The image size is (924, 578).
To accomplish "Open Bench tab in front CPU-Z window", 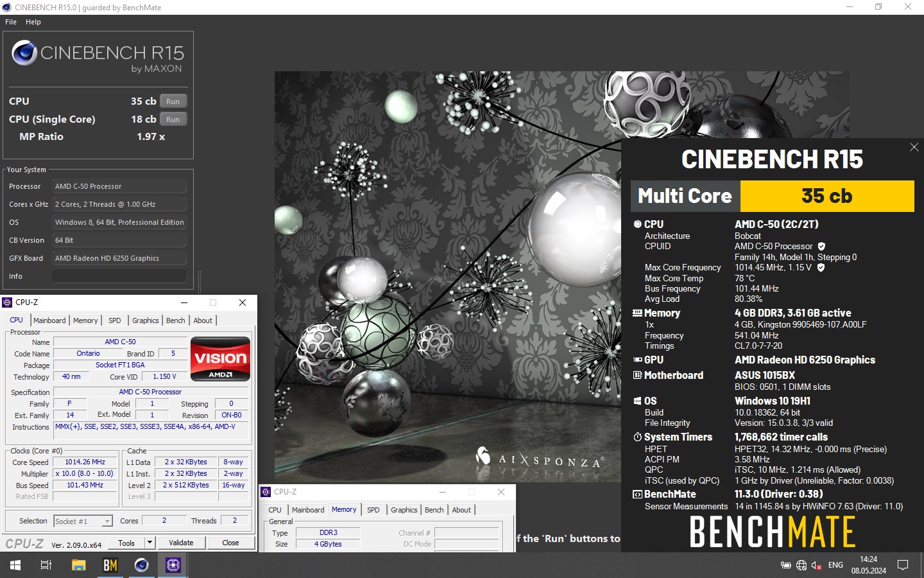I will (x=176, y=320).
